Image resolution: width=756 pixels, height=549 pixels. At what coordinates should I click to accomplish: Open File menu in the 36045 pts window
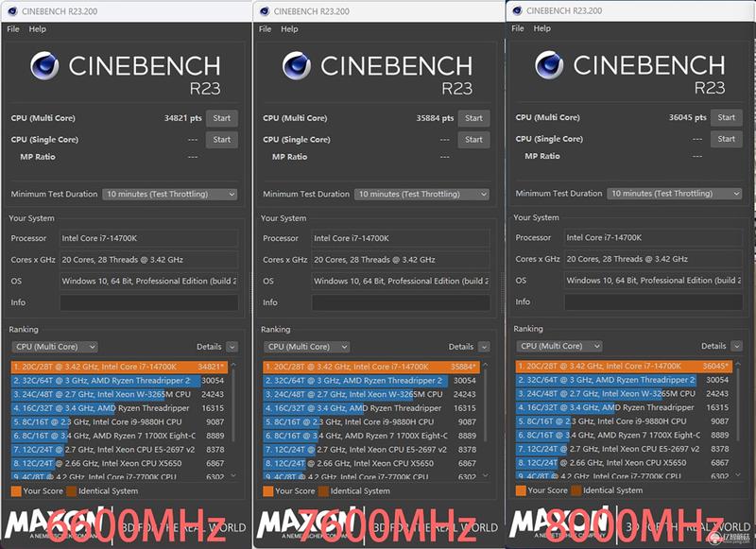pyautogui.click(x=518, y=28)
